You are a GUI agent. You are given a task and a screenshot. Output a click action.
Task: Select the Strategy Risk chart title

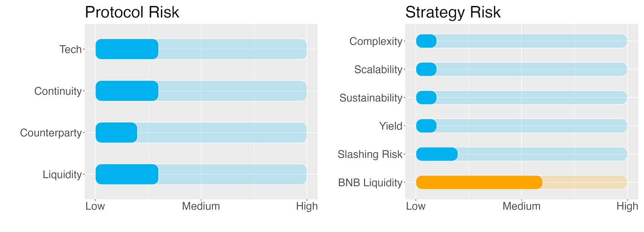pyautogui.click(x=453, y=12)
